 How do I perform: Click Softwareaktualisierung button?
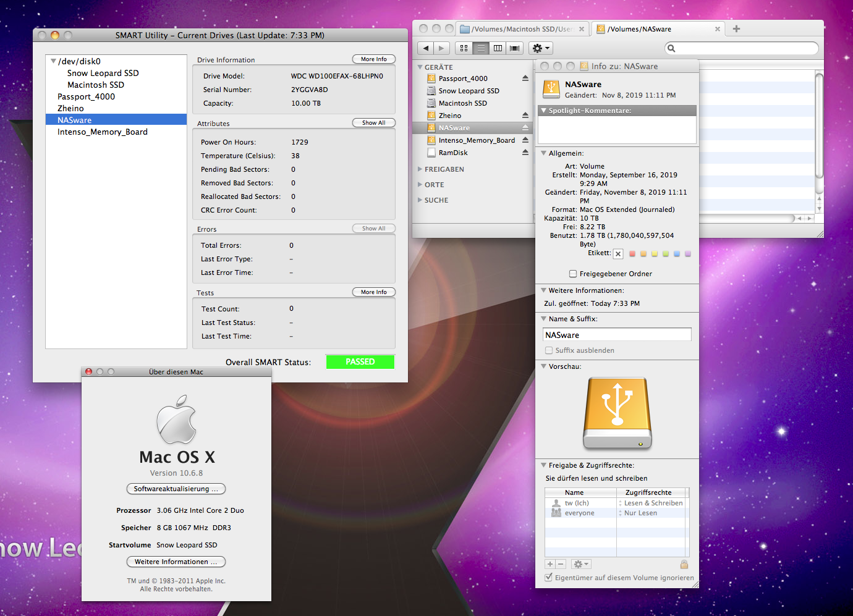click(x=176, y=489)
